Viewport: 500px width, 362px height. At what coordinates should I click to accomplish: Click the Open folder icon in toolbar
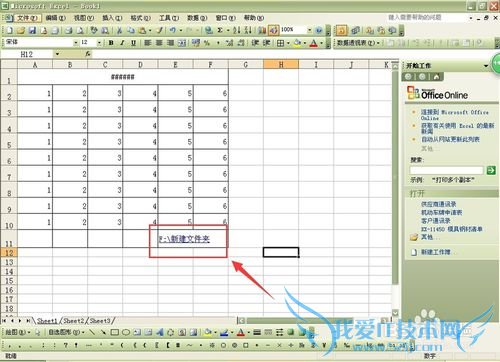click(x=21, y=30)
